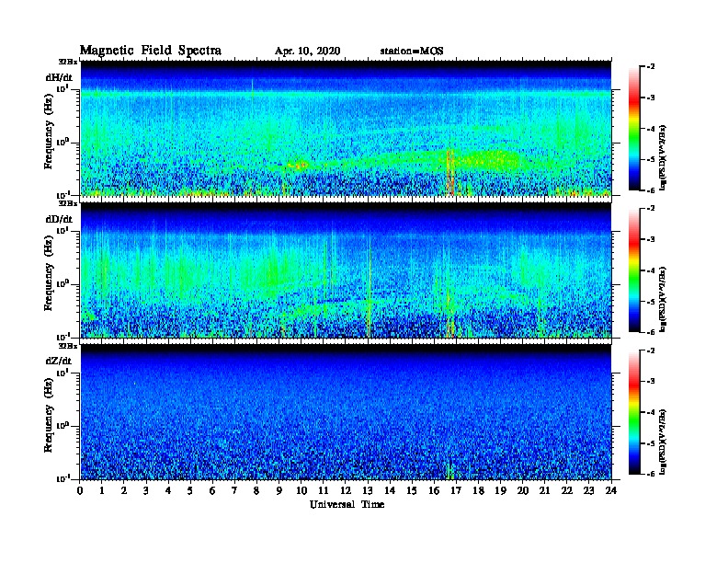Click the "Universal Time" axis title

click(x=347, y=504)
